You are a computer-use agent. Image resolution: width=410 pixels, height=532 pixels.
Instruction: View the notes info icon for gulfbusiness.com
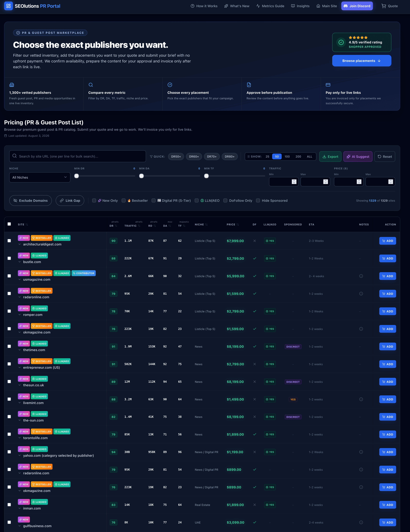(x=361, y=522)
